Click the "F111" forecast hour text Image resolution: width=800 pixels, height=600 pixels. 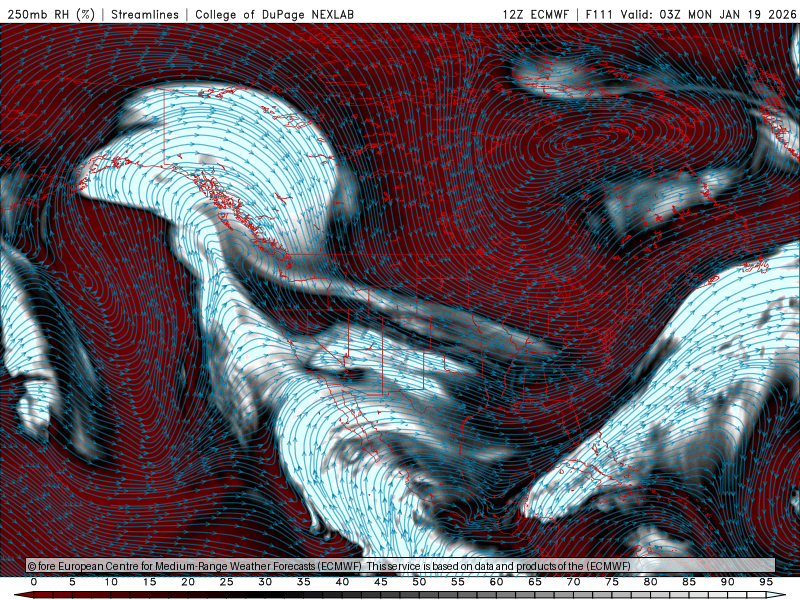pos(598,14)
